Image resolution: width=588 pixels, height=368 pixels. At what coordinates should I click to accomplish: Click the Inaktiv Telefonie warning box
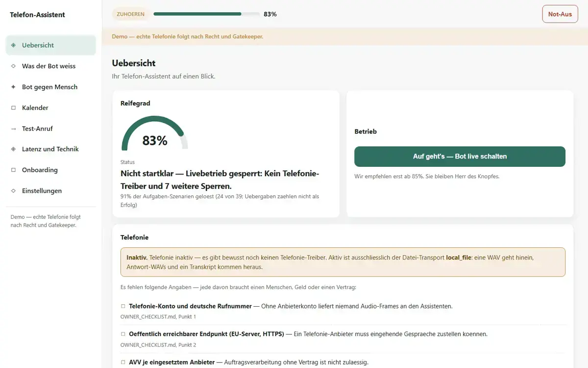click(x=343, y=262)
